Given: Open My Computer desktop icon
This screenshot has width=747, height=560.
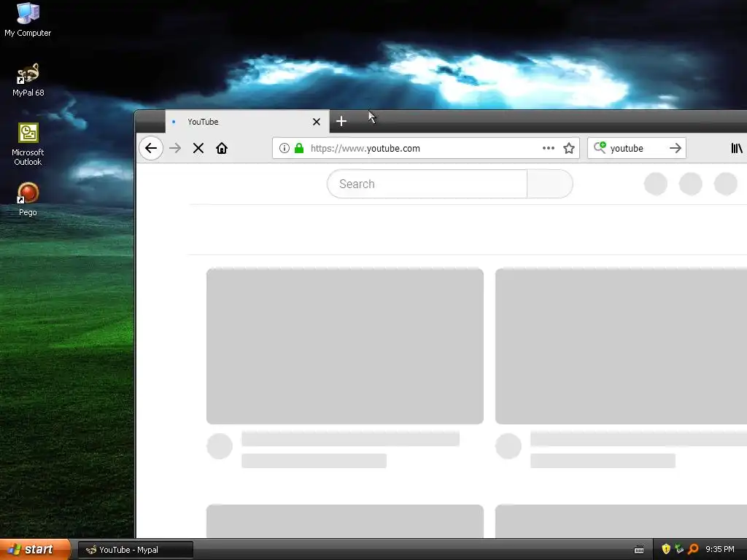Looking at the screenshot, I should click(x=28, y=20).
